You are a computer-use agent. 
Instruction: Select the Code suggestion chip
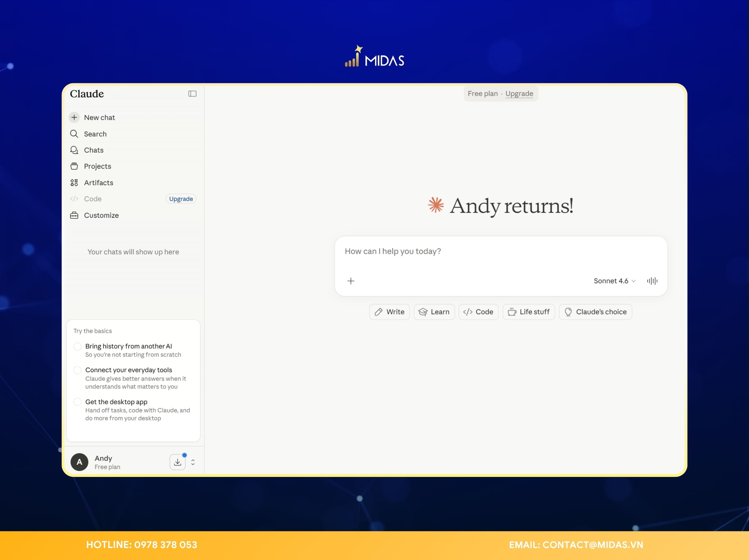(479, 312)
